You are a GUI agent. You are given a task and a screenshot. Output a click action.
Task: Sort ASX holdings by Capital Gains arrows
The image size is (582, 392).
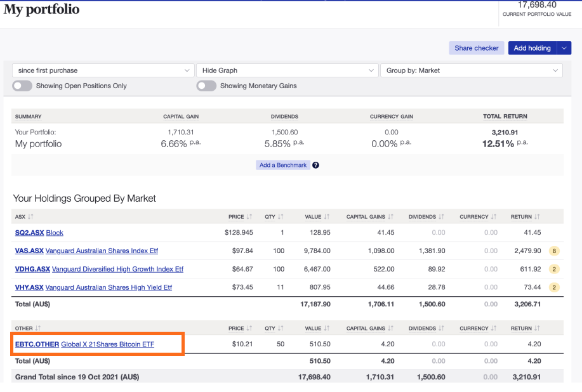[391, 217]
